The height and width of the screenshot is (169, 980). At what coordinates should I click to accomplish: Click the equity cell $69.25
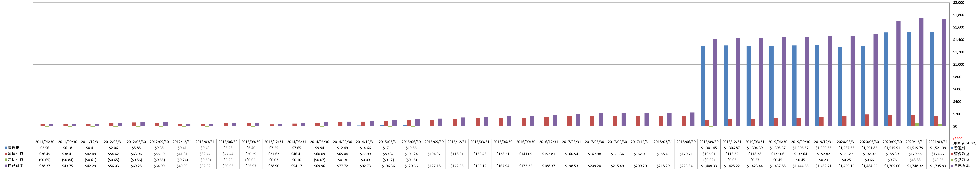[x=136, y=166]
